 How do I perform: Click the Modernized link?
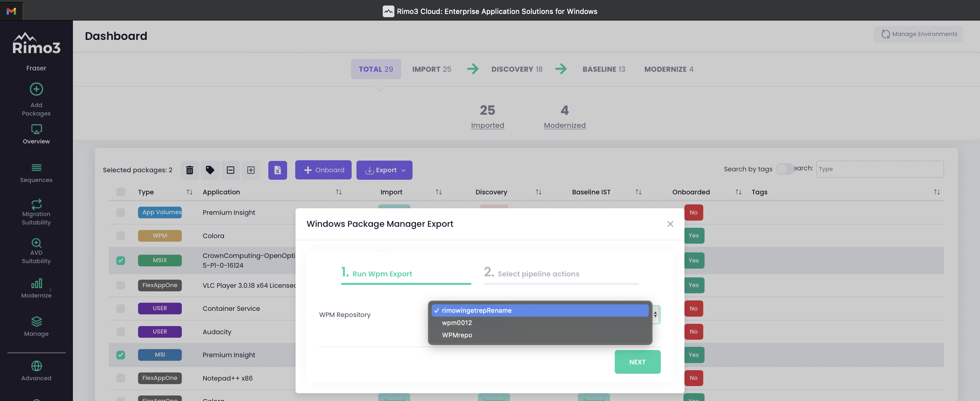point(564,125)
